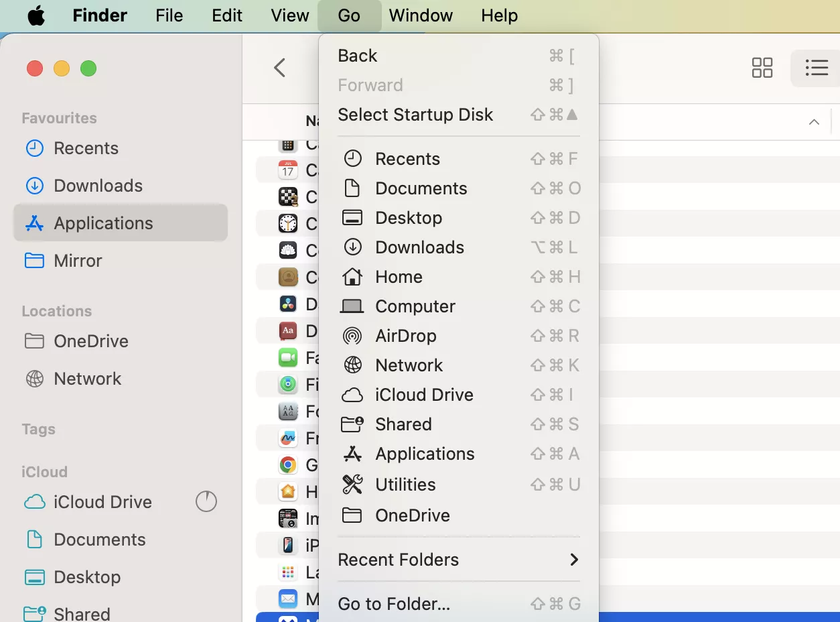840x622 pixels.
Task: Click the Home house icon in menu
Action: (x=352, y=277)
